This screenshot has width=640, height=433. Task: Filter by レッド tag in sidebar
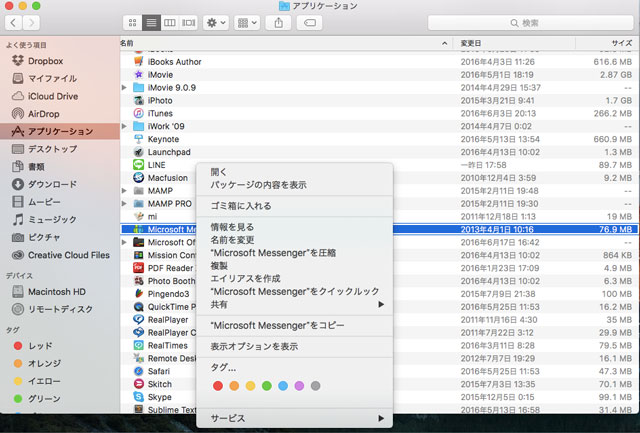[60, 346]
